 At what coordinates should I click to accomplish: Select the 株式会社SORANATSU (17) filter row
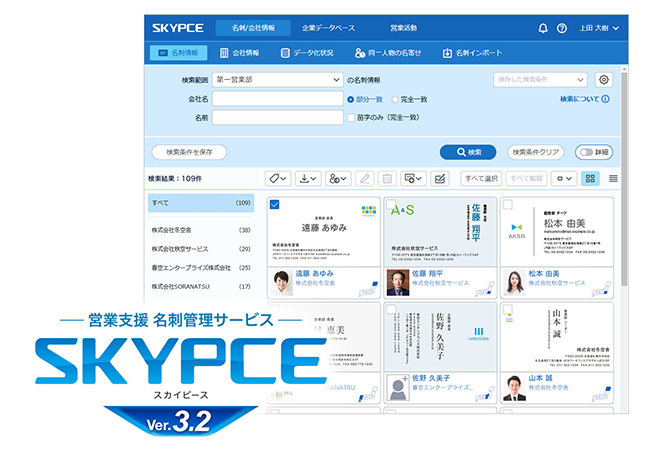(x=201, y=286)
